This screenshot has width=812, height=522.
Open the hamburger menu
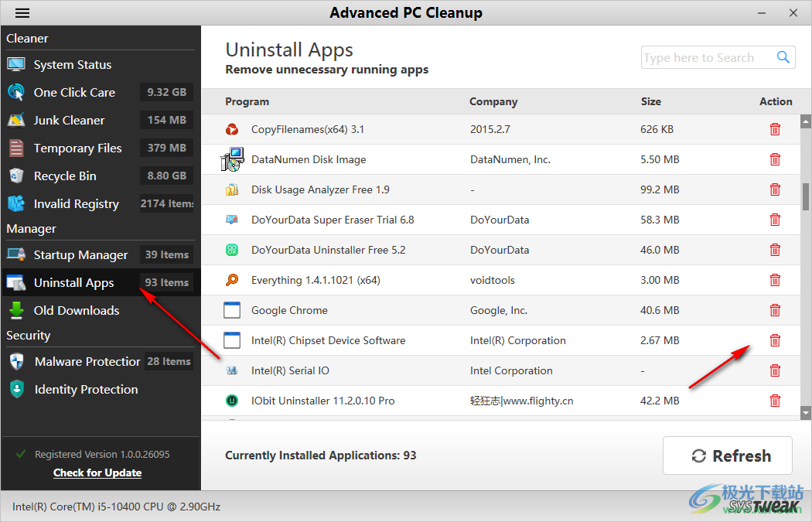point(22,13)
